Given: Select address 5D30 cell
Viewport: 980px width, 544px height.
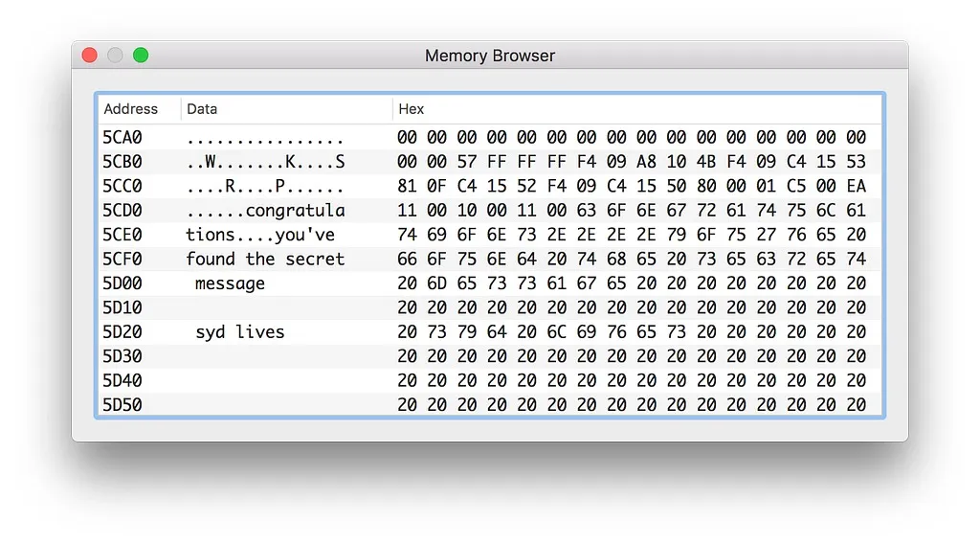Looking at the screenshot, I should coord(122,356).
